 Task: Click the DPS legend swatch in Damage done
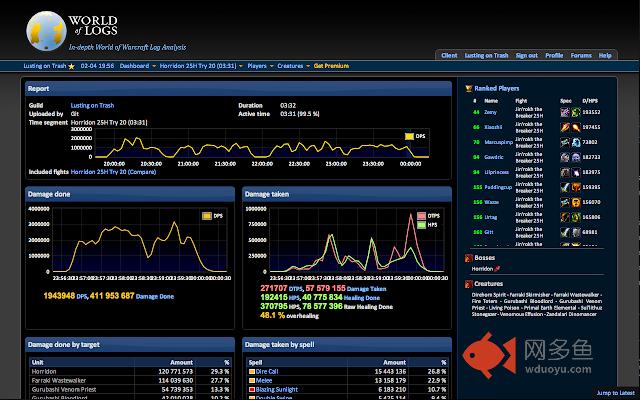[207, 216]
